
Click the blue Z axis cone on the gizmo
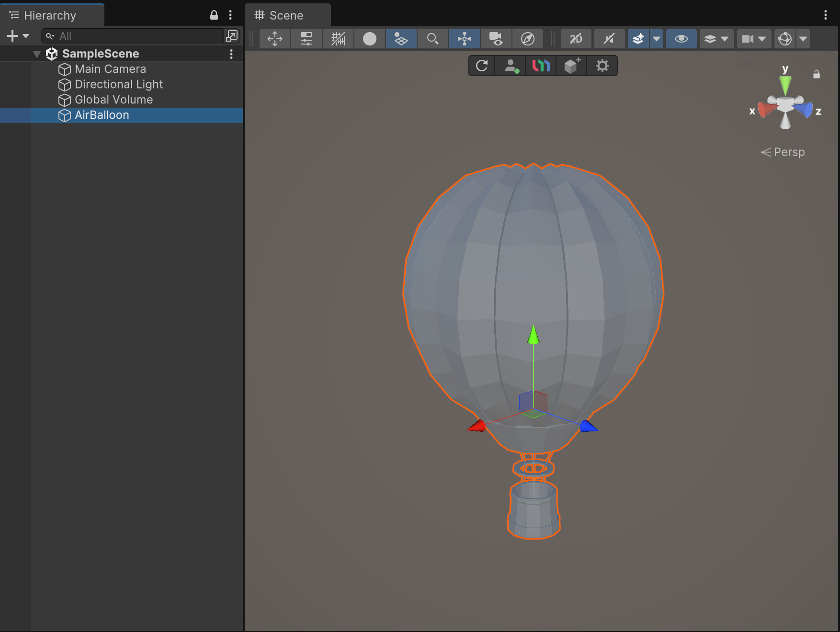click(x=804, y=110)
